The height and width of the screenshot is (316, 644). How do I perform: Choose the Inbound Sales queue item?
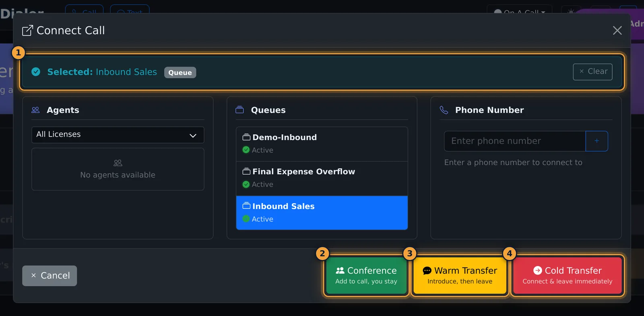[322, 213]
